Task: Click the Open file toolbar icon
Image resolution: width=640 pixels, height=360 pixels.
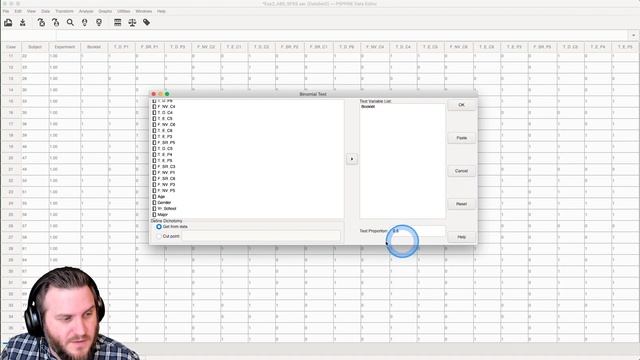Action: (8, 22)
